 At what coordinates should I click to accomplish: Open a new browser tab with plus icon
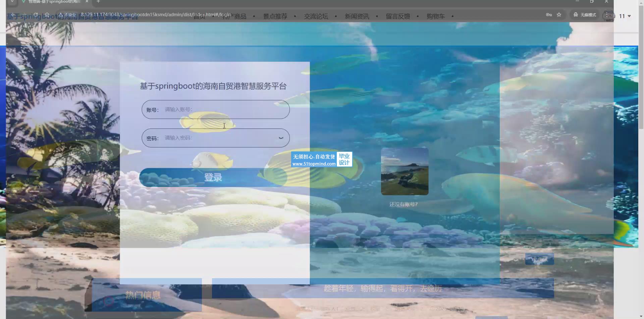[x=98, y=2]
